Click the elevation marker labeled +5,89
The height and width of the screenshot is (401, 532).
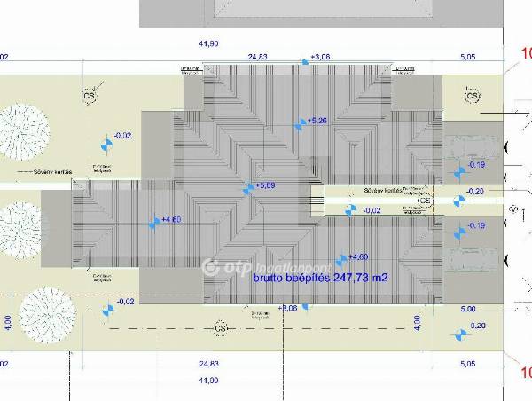[x=248, y=189]
